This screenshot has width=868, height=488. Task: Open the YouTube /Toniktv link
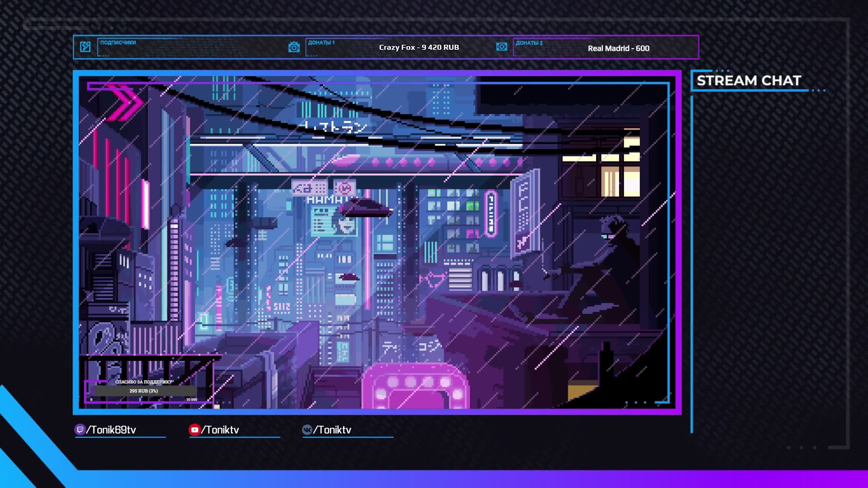pyautogui.click(x=220, y=430)
